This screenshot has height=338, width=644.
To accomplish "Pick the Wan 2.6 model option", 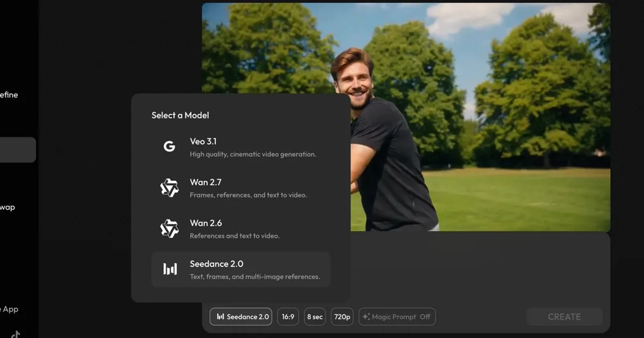I will [240, 229].
